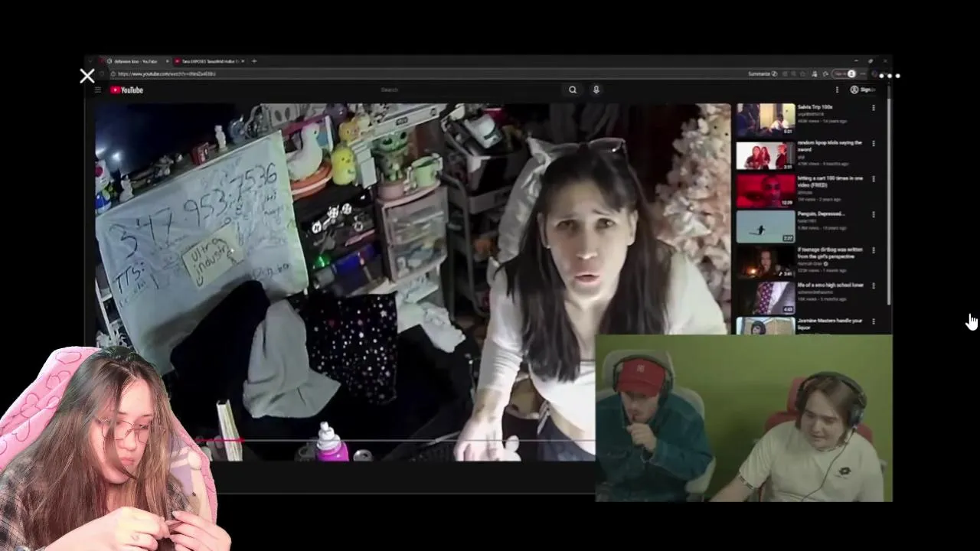Select the browser address bar URL
This screenshot has width=980, height=551.
point(167,73)
